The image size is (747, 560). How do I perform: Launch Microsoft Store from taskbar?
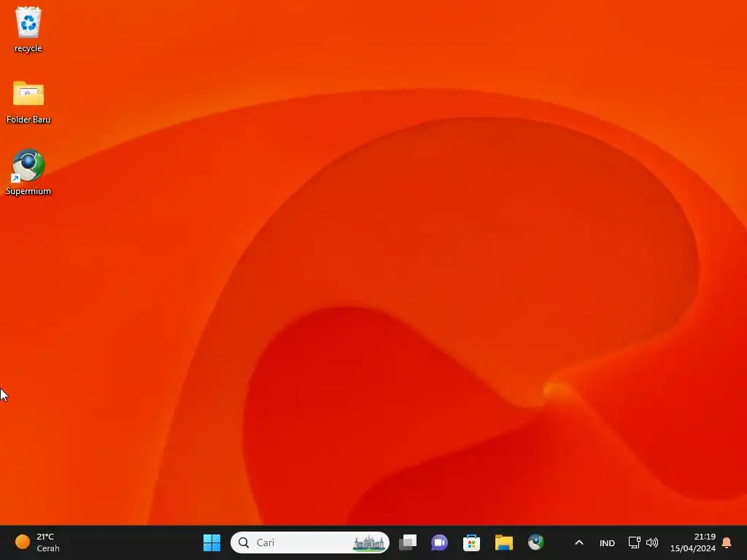[x=471, y=542]
